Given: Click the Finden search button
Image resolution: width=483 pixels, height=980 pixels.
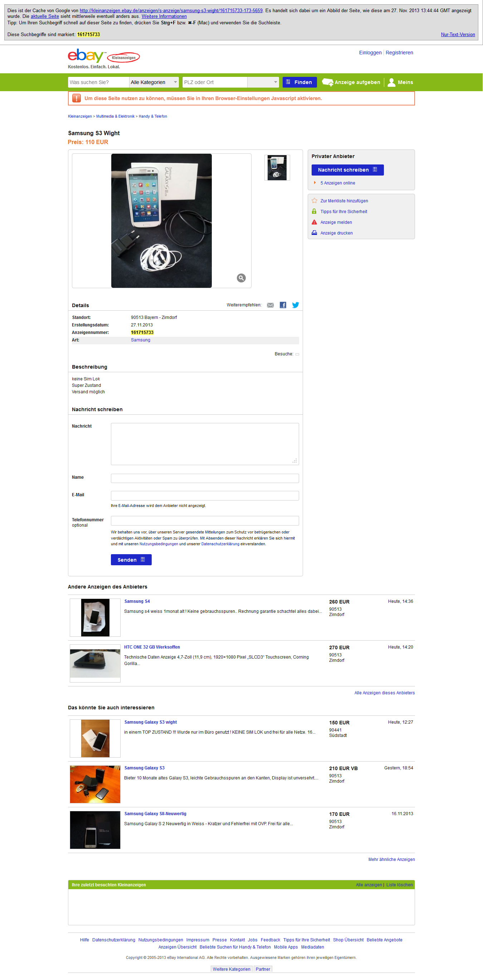Looking at the screenshot, I should [x=299, y=82].
